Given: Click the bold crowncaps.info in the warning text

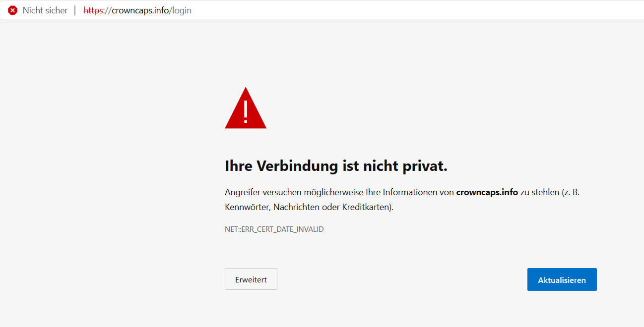Looking at the screenshot, I should tap(487, 192).
